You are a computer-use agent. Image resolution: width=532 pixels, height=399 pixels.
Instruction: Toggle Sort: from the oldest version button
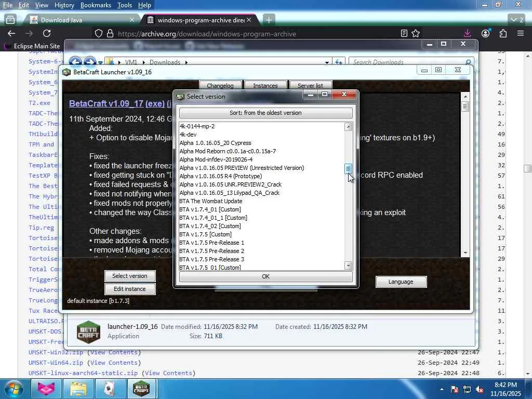(x=265, y=113)
